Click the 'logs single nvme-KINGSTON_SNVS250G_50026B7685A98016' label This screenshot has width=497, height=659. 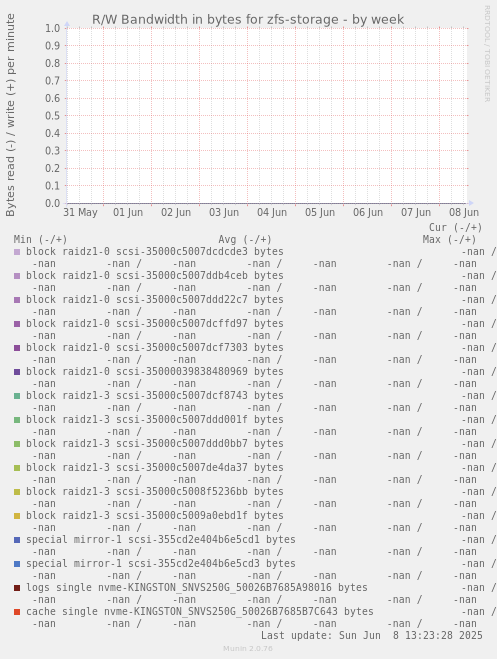click(x=179, y=588)
